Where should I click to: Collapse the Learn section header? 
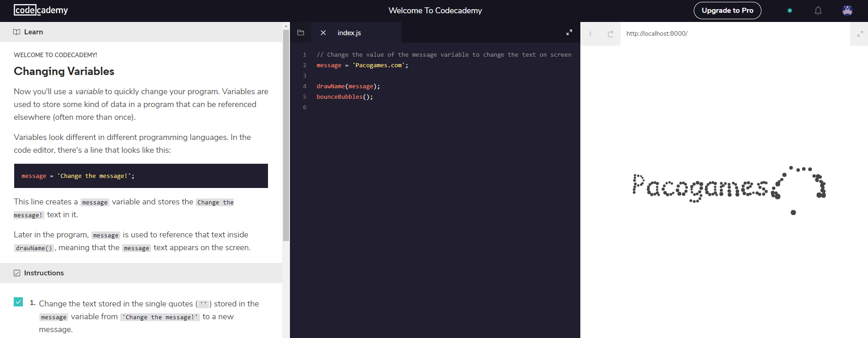(x=141, y=32)
